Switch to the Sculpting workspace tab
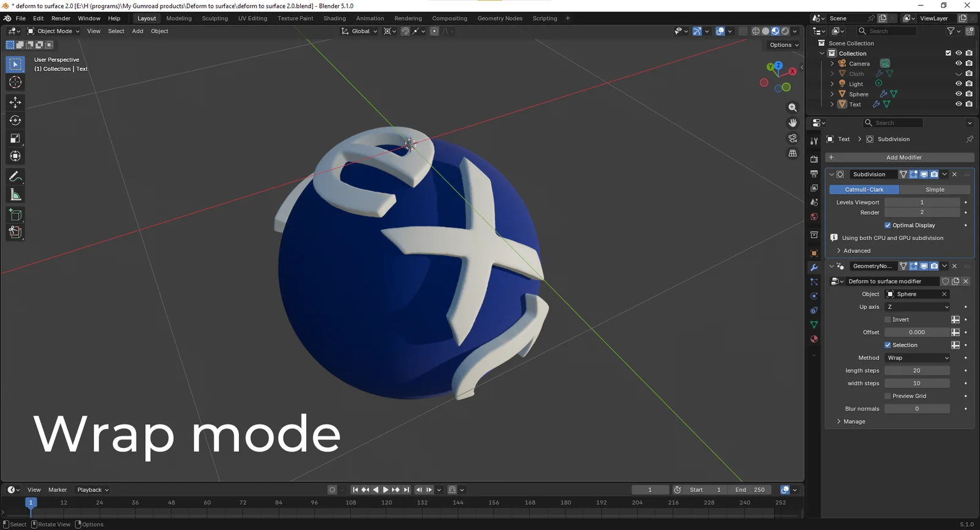Image resolution: width=980 pixels, height=530 pixels. point(215,18)
